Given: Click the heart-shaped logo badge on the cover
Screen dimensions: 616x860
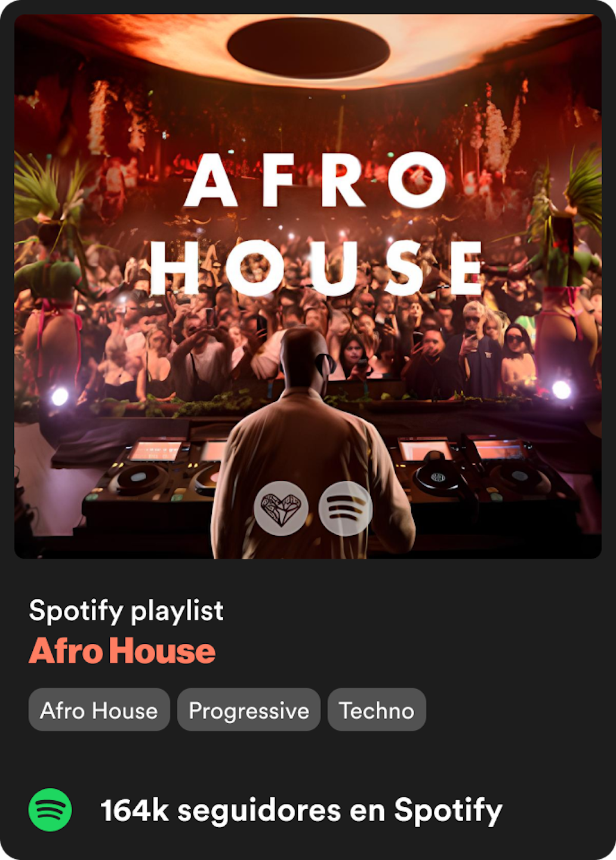Looking at the screenshot, I should pos(281,508).
